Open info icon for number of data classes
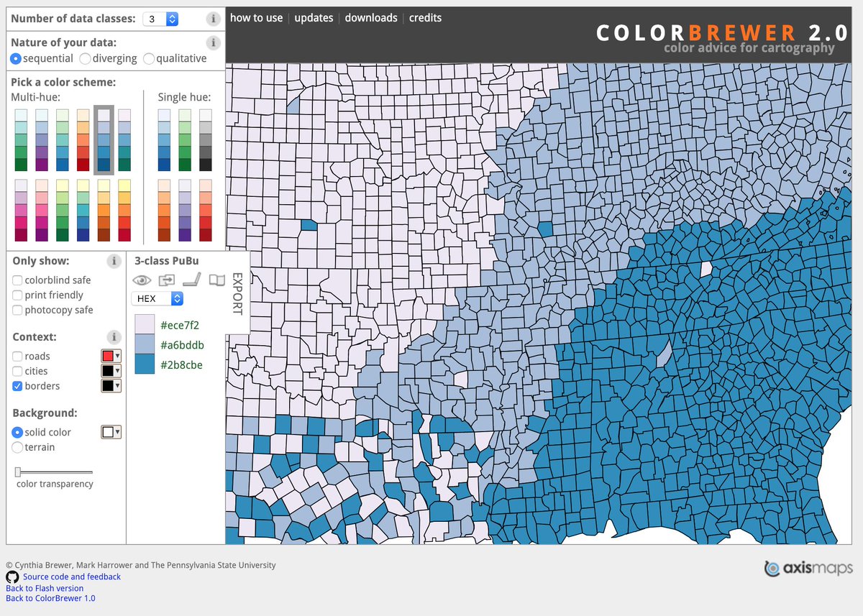 coord(213,19)
